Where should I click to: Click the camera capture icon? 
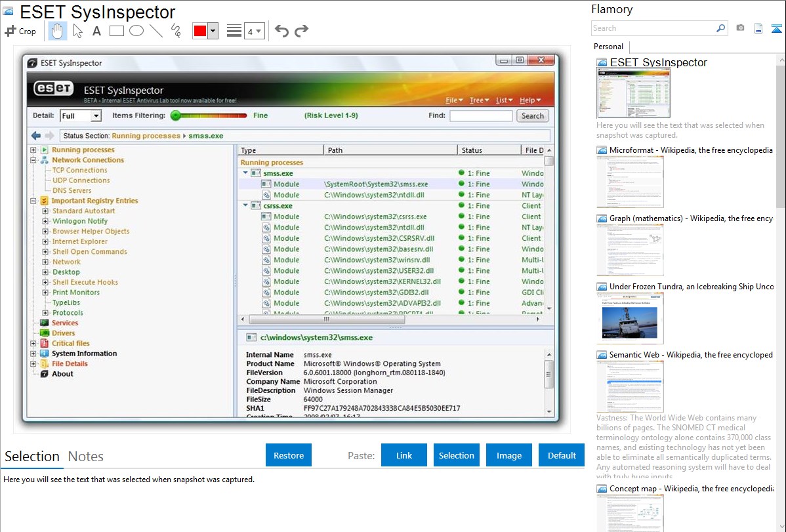click(x=740, y=28)
